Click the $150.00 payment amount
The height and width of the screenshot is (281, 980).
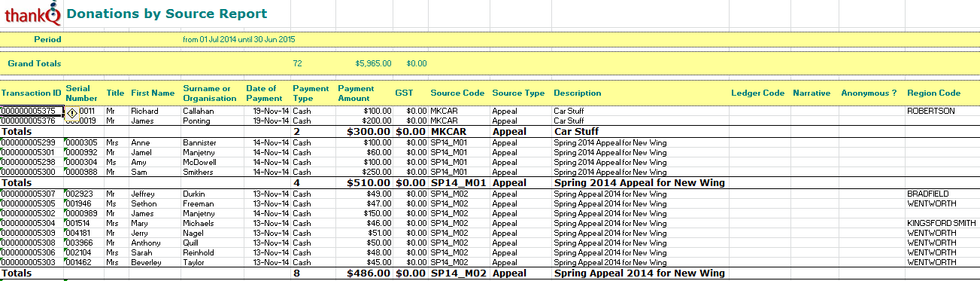[x=378, y=213]
